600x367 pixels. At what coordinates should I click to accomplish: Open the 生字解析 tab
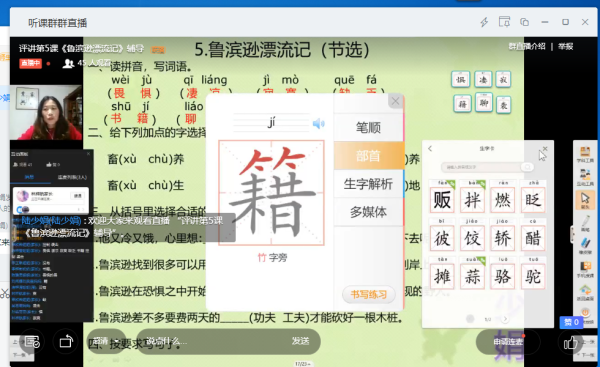(x=368, y=184)
